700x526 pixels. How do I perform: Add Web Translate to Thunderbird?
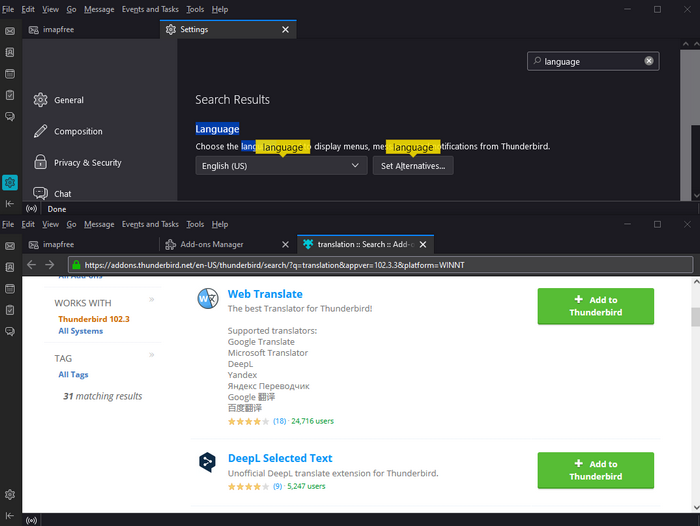596,306
